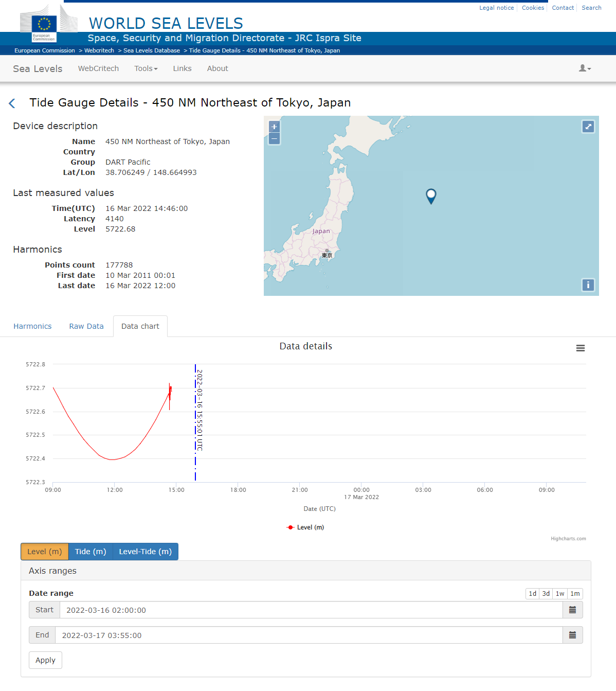The height and width of the screenshot is (691, 616).
Task: Switch to the Raw Data tab
Action: coord(86,326)
